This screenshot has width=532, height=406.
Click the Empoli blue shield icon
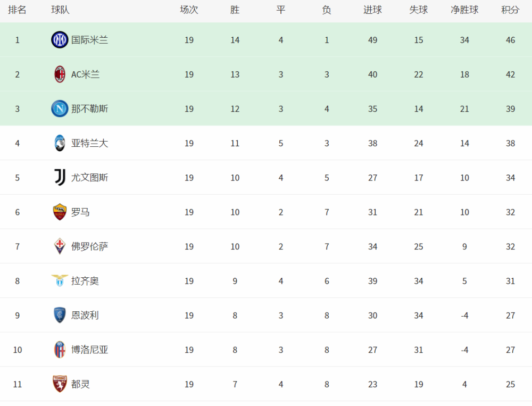tap(60, 316)
